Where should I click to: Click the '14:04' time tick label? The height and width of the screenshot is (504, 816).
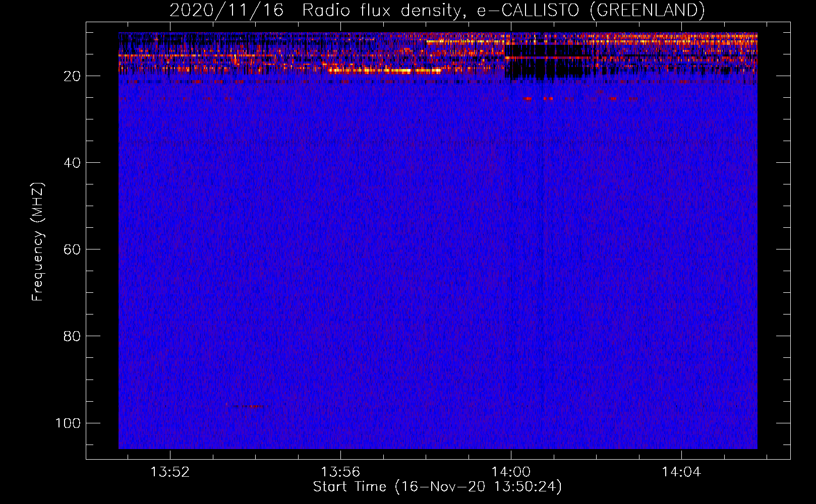click(682, 472)
